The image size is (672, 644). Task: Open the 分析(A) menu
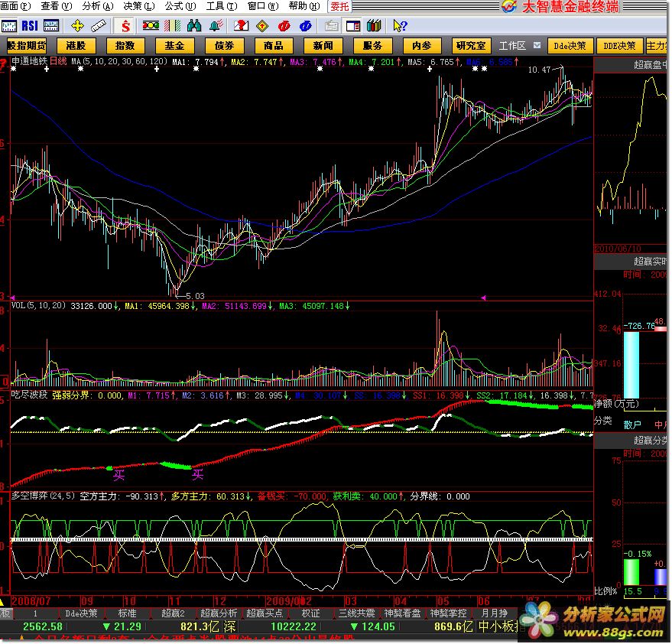[98, 6]
